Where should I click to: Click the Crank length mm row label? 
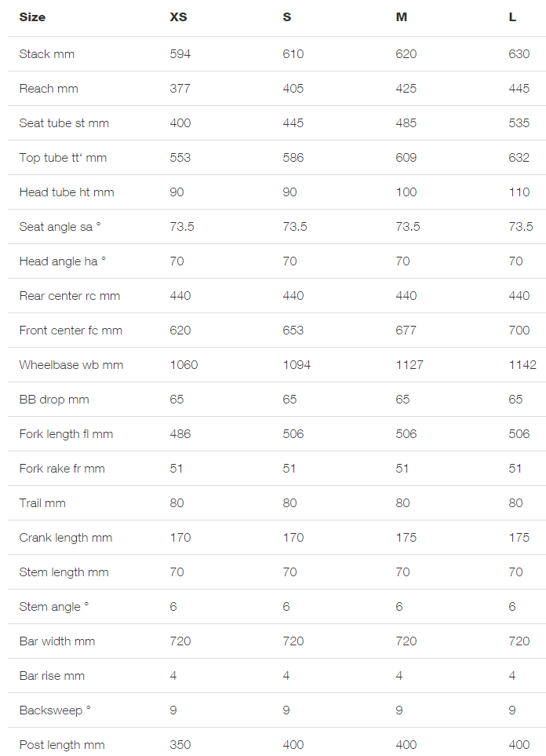pos(66,538)
